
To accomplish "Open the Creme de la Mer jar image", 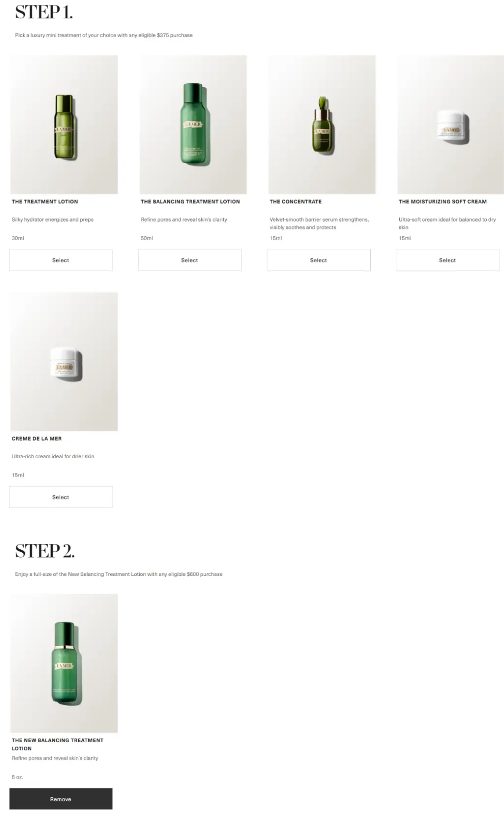I will pyautogui.click(x=64, y=362).
